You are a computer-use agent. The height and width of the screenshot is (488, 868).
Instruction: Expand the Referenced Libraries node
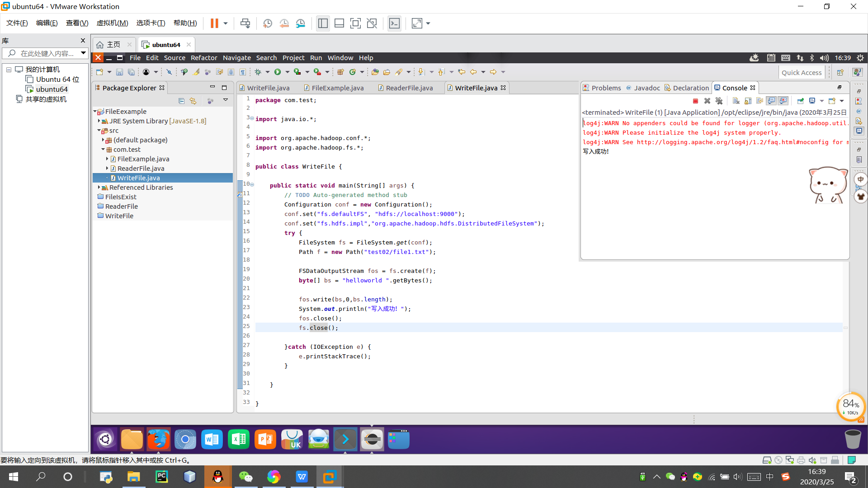[99, 188]
